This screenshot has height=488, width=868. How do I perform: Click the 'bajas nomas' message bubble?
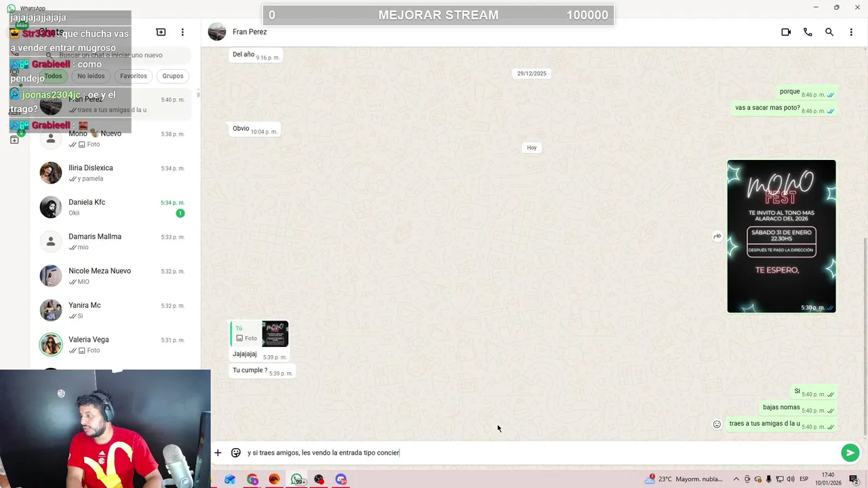(798, 408)
